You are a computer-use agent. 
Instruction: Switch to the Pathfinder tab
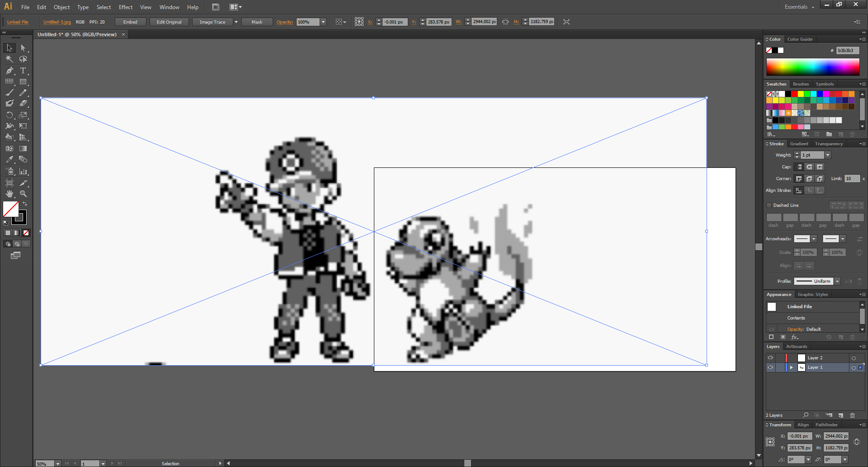[x=826, y=425]
